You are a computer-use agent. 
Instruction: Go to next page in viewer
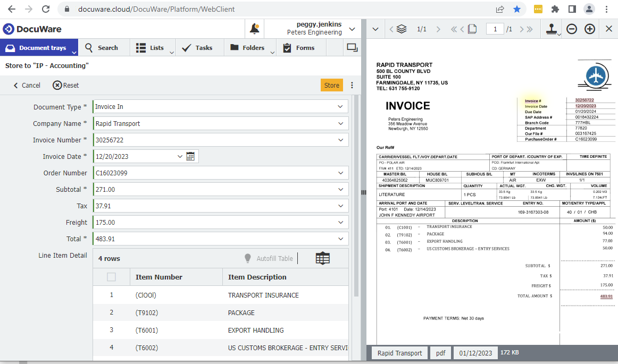521,29
